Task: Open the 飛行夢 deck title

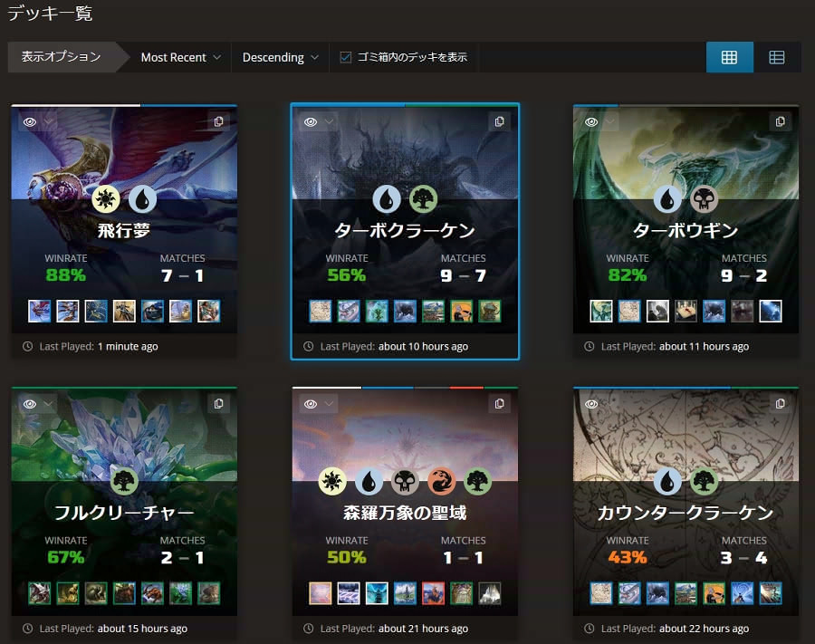Action: [x=124, y=230]
